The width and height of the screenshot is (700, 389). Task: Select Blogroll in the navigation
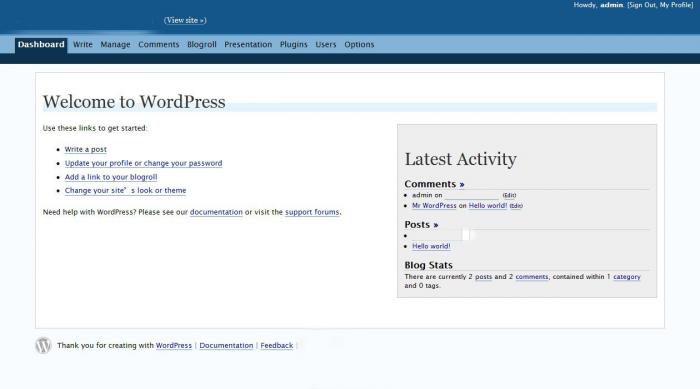202,45
